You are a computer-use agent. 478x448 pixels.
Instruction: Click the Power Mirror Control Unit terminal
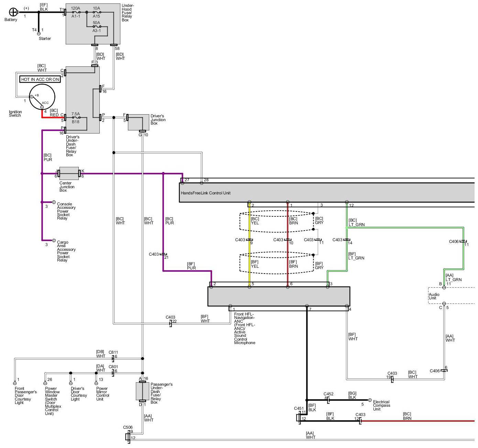(x=96, y=383)
